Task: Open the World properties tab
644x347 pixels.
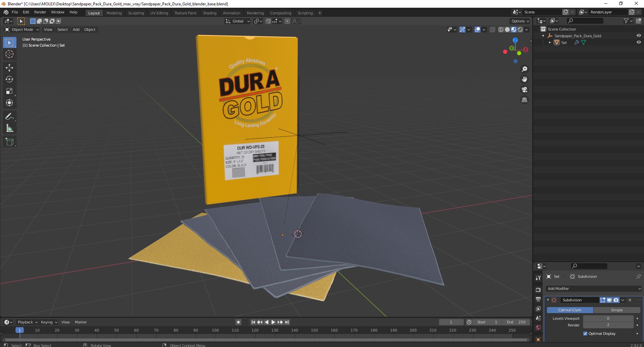Action: tap(538, 328)
